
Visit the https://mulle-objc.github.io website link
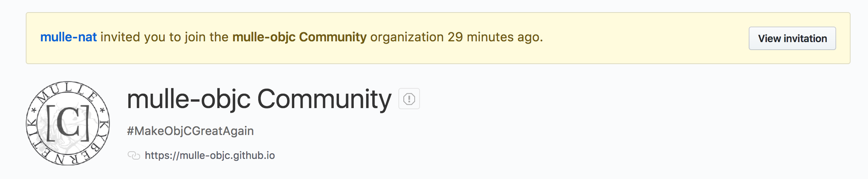click(x=210, y=155)
